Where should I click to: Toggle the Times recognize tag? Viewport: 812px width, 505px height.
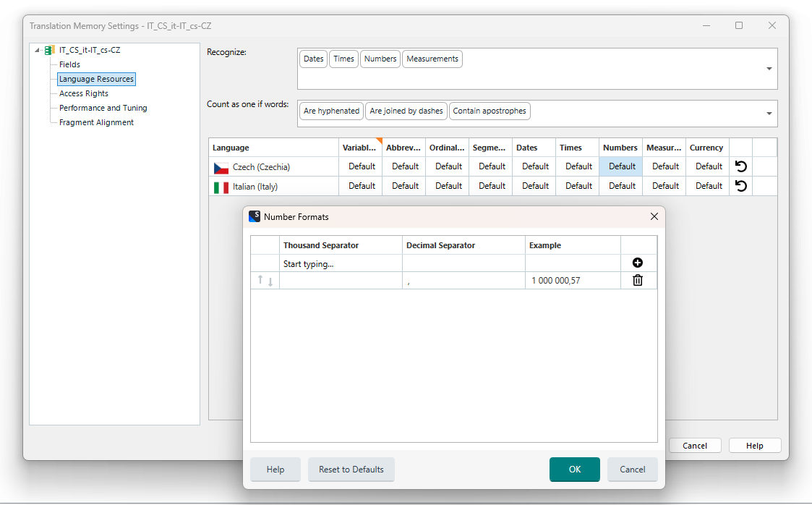[344, 59]
